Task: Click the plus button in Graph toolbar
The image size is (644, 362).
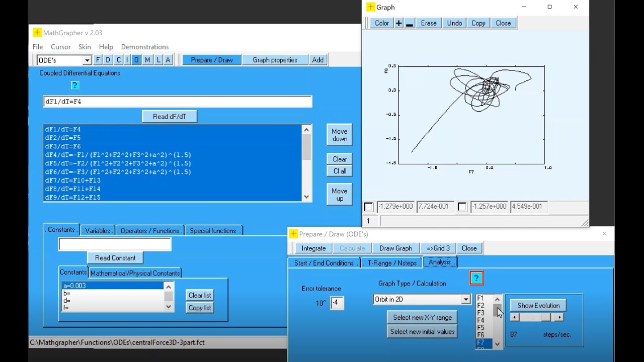Action: [398, 23]
